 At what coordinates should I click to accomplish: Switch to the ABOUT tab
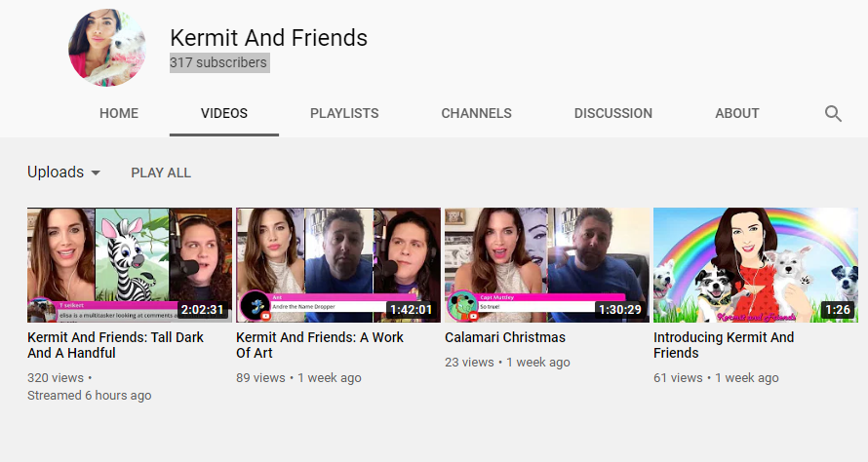pos(737,113)
